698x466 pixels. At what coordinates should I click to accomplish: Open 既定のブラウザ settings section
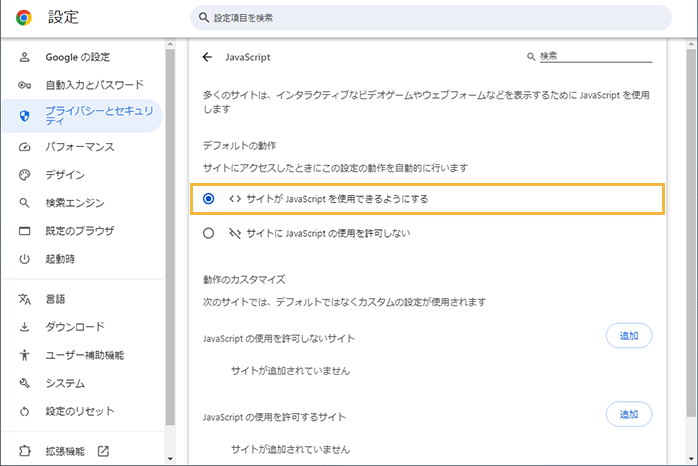83,231
